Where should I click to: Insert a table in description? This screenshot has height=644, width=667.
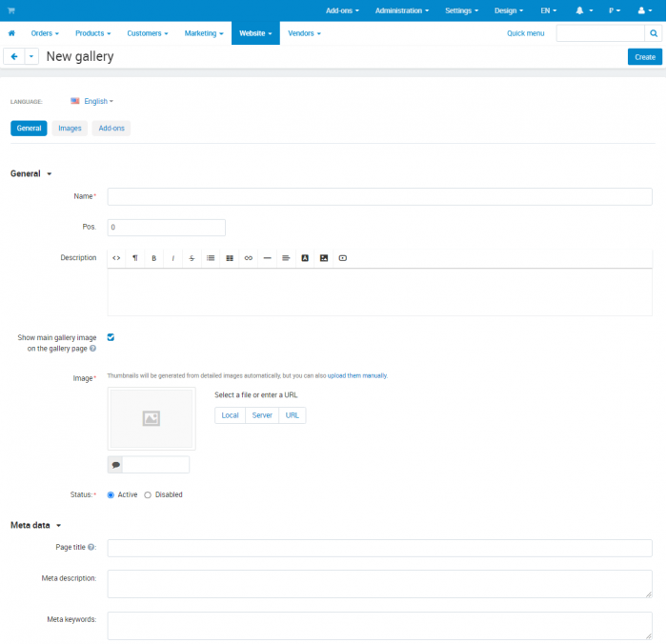coord(230,258)
